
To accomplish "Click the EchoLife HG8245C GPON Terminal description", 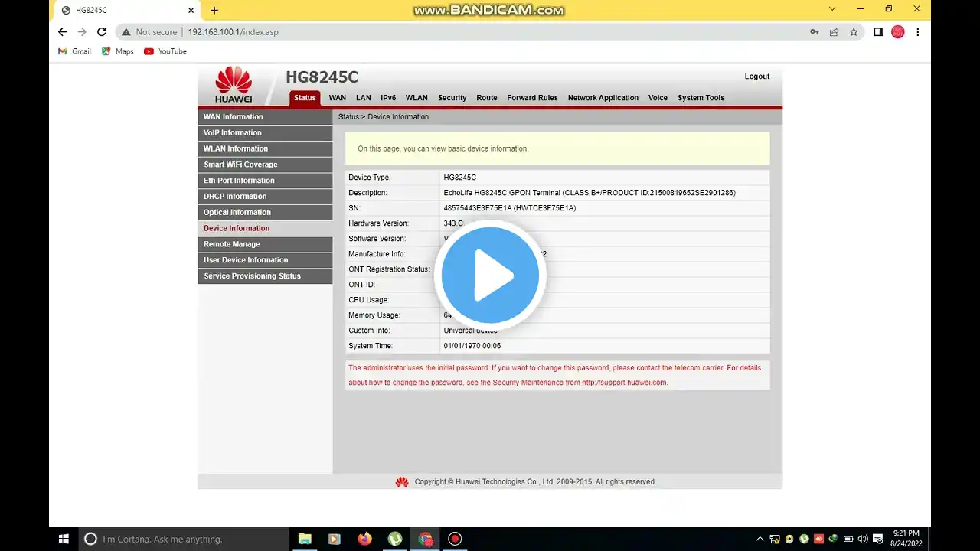I will (590, 193).
